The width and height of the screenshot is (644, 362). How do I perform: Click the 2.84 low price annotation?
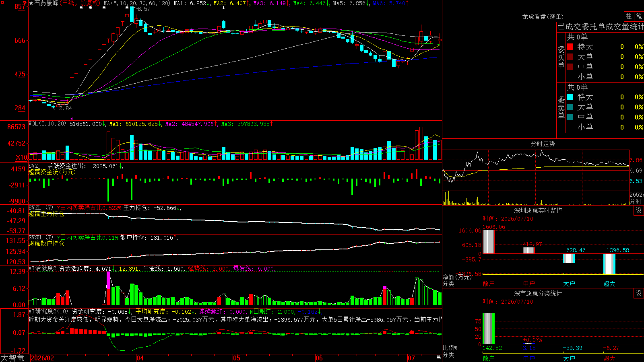(66, 108)
